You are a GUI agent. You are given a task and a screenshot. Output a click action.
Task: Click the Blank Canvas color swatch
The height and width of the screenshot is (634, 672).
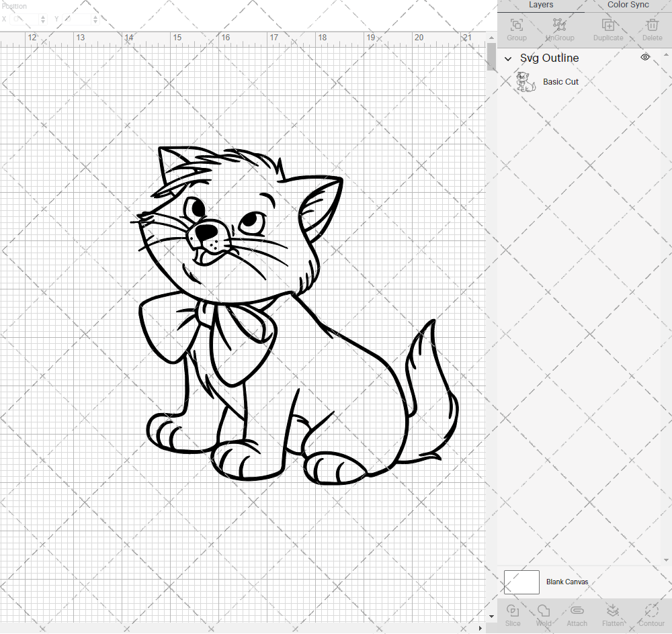point(521,582)
